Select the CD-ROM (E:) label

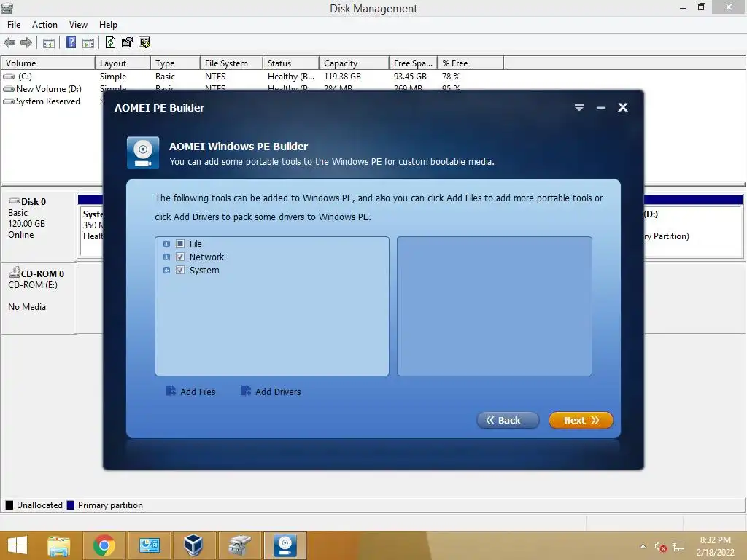point(33,285)
